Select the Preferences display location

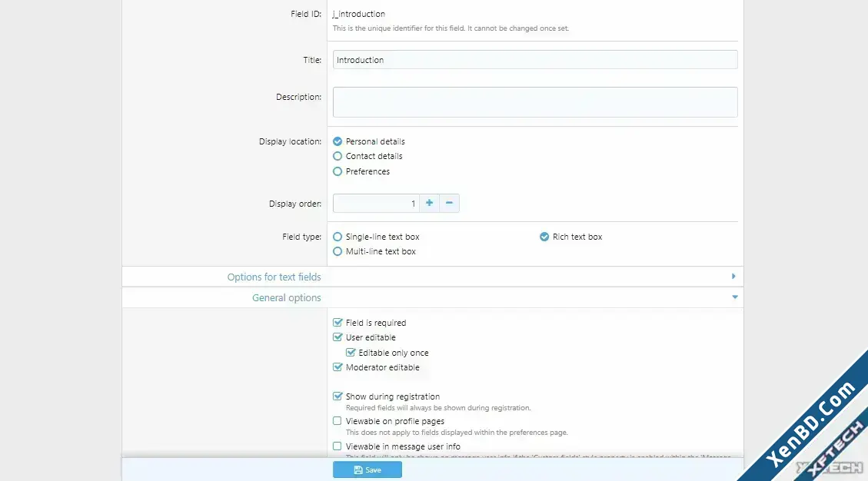point(337,171)
